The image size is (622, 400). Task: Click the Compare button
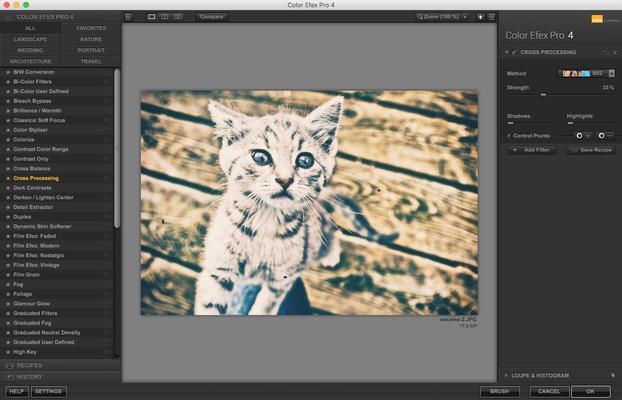pos(211,17)
